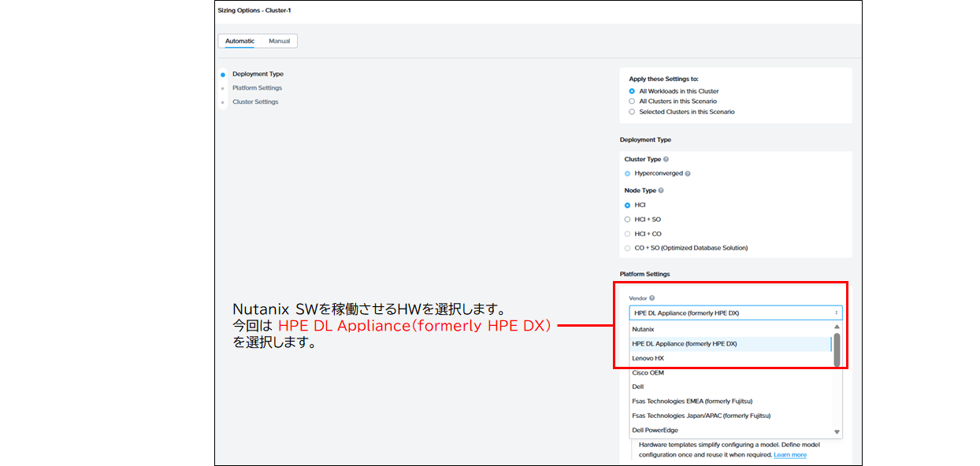The width and height of the screenshot is (980, 466).
Task: Click the Vendor help icon
Action: (x=651, y=298)
